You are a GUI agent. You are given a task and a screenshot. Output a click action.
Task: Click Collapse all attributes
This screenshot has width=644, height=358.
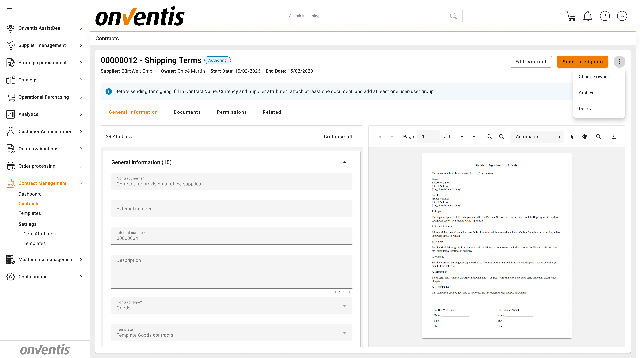tap(334, 137)
